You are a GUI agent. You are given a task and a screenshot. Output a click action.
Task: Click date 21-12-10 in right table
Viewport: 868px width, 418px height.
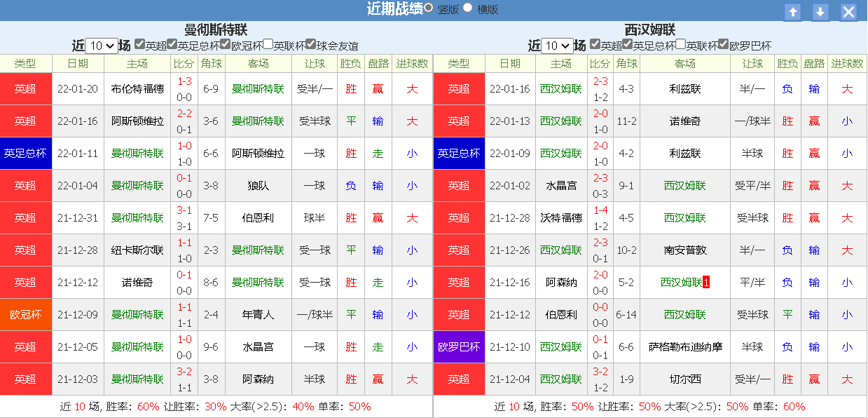pyautogui.click(x=510, y=347)
